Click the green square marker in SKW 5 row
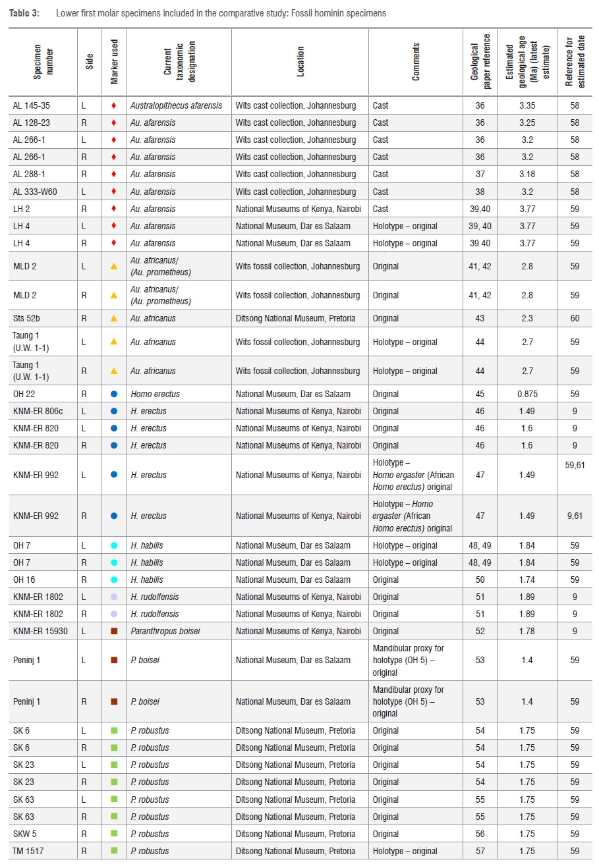Viewport: 599px width, 868px height. pos(114,834)
